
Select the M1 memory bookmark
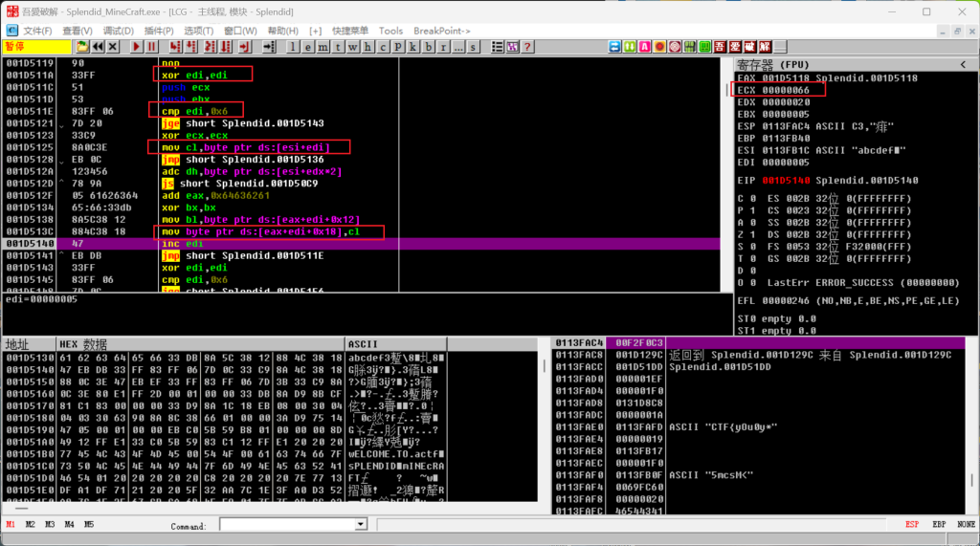click(11, 524)
